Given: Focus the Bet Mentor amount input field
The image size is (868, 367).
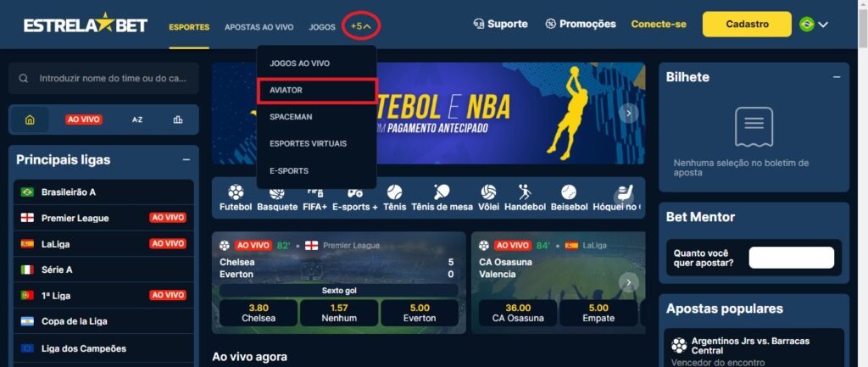Looking at the screenshot, I should pos(791,258).
